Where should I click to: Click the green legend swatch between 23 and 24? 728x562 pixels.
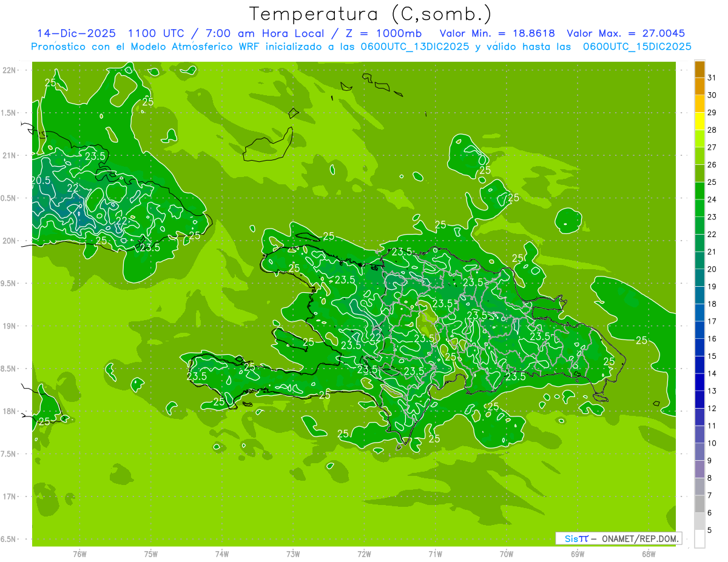tap(699, 208)
